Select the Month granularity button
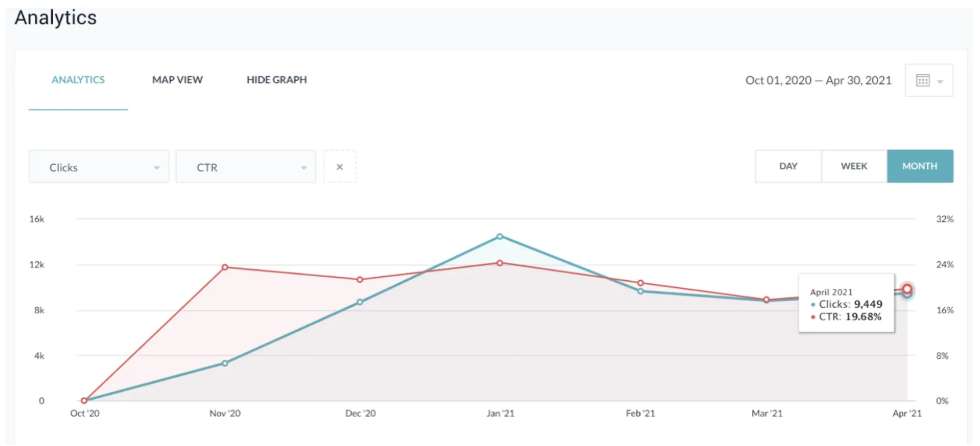Viewport: 980px width, 446px height. [919, 166]
